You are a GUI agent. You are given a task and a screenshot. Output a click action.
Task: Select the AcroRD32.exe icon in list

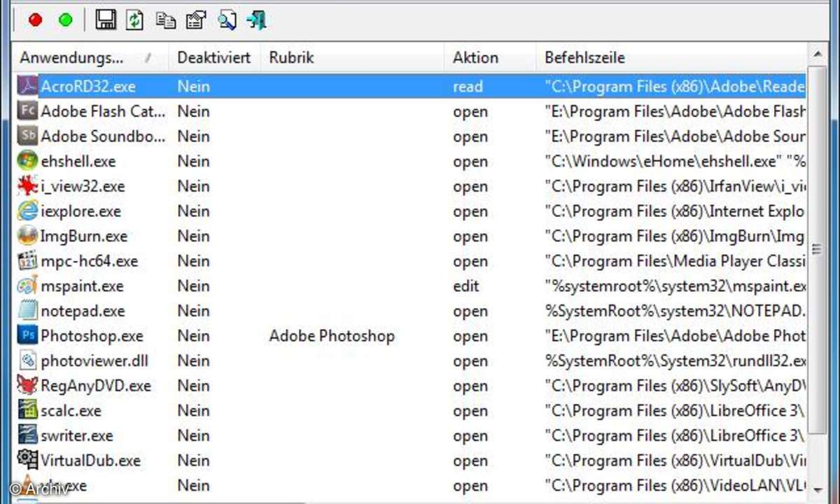pyautogui.click(x=27, y=86)
